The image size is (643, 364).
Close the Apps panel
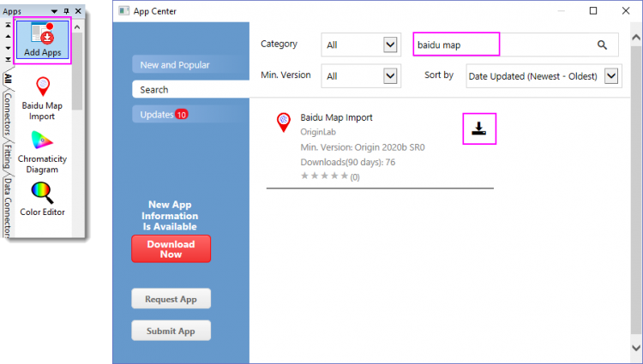(78, 11)
